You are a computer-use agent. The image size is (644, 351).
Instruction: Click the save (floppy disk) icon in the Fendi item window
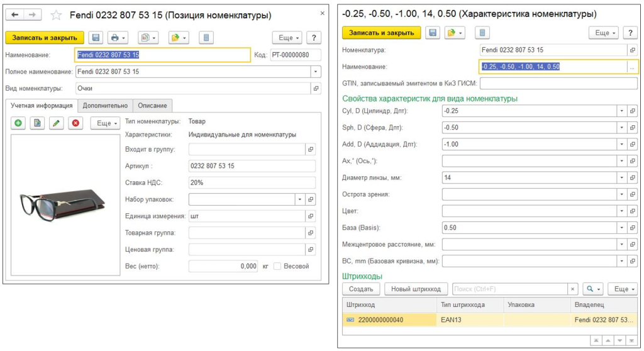[x=94, y=38]
